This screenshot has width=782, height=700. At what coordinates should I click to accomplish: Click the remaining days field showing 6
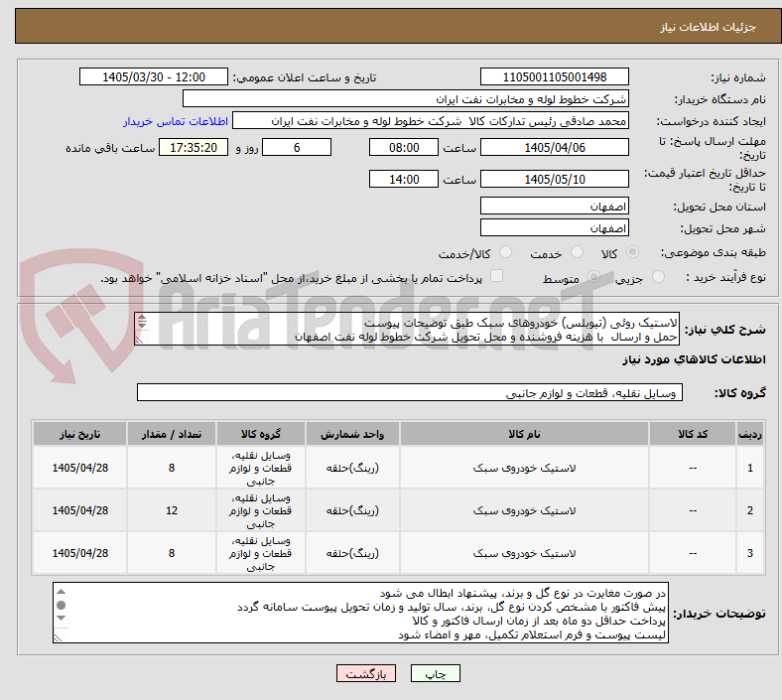coord(297,147)
